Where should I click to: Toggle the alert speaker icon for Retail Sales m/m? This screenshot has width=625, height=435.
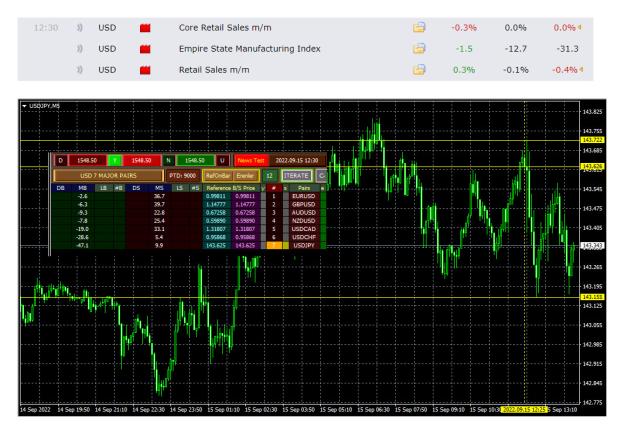(x=80, y=70)
